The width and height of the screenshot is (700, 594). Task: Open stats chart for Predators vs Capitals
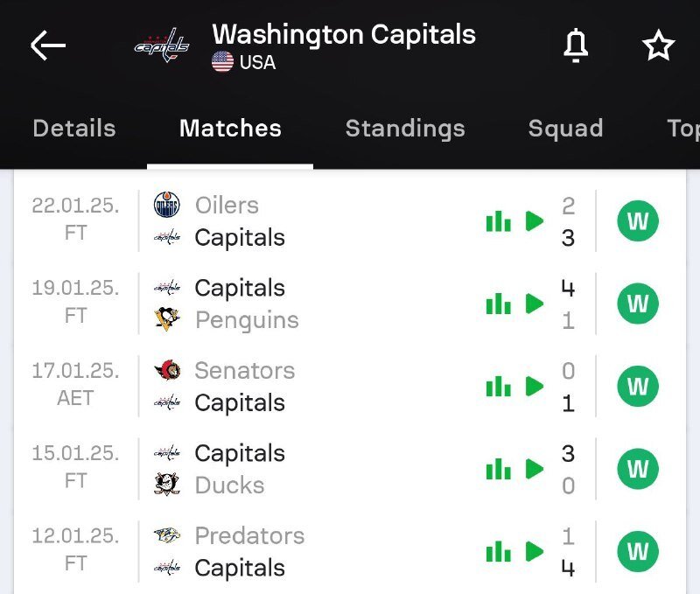tap(498, 551)
